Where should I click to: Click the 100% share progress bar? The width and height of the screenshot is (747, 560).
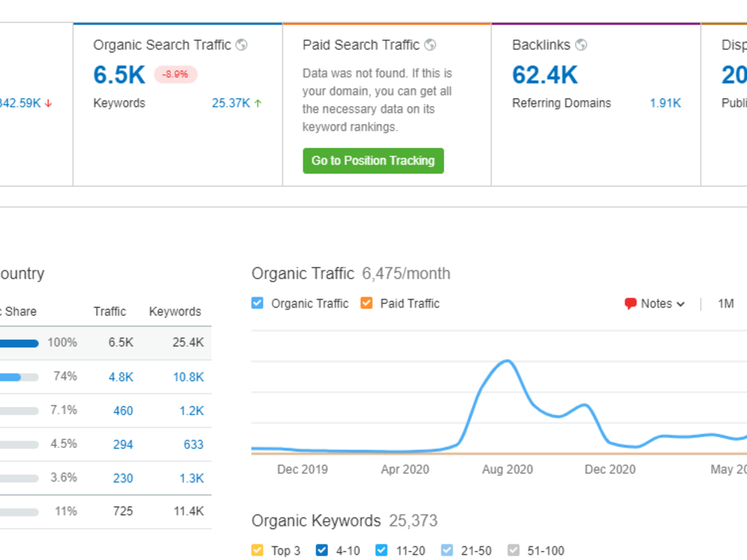[x=19, y=343]
